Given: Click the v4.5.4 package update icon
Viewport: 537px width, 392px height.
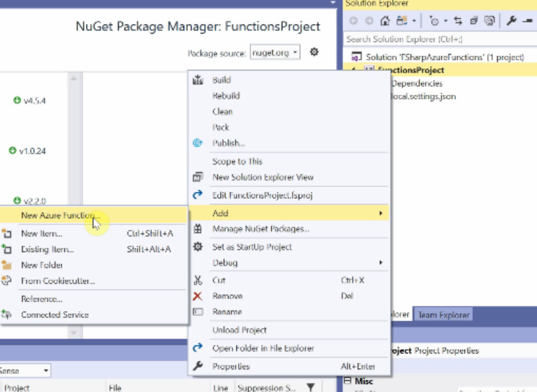Looking at the screenshot, I should point(17,101).
